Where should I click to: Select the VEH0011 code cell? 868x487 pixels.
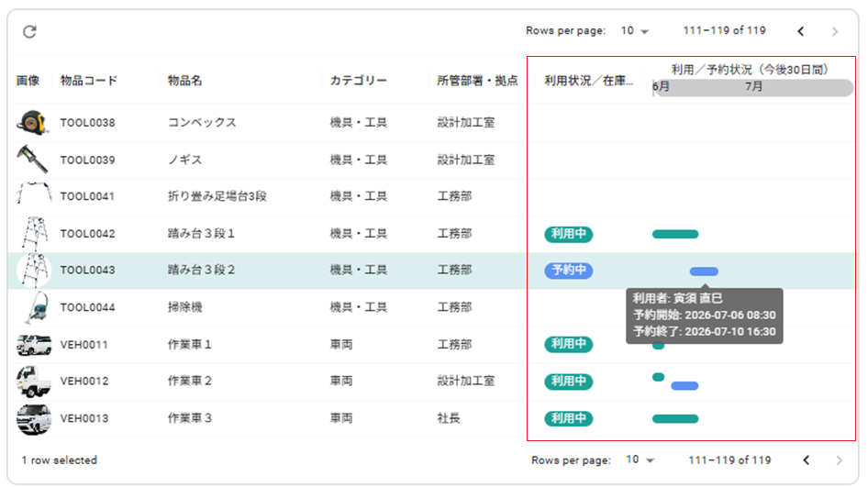pyautogui.click(x=84, y=345)
